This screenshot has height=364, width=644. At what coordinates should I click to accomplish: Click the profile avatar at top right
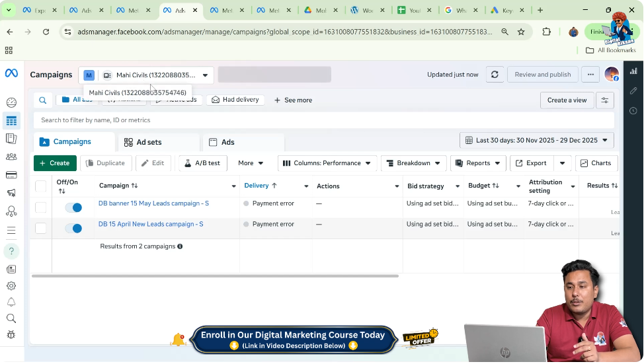[612, 75]
